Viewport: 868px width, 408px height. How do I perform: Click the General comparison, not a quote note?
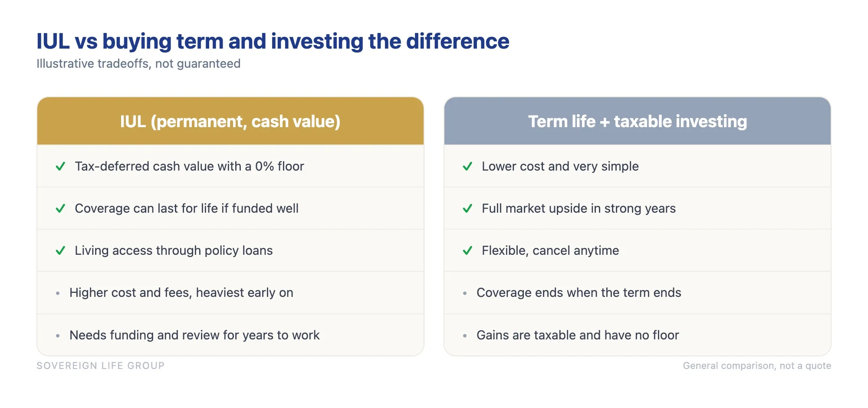coord(757,365)
